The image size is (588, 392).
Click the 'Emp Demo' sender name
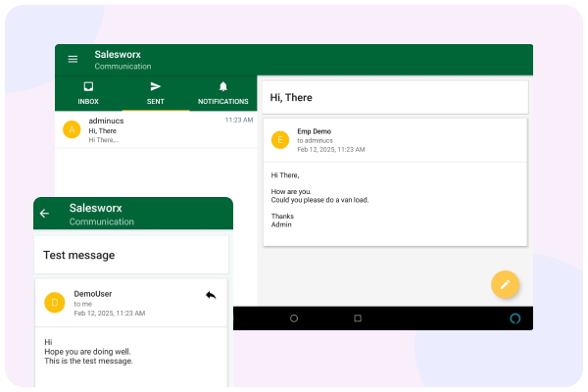[x=316, y=130]
